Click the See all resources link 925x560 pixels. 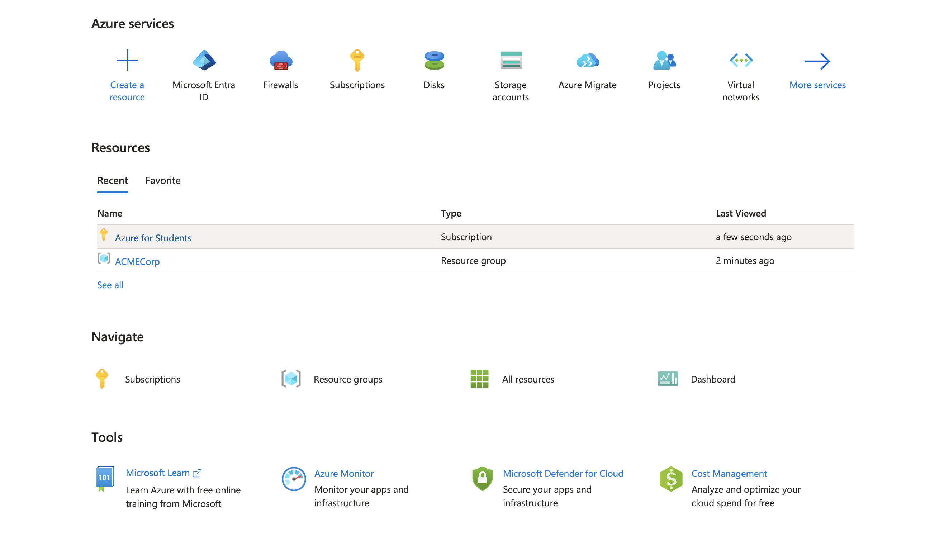click(x=110, y=285)
